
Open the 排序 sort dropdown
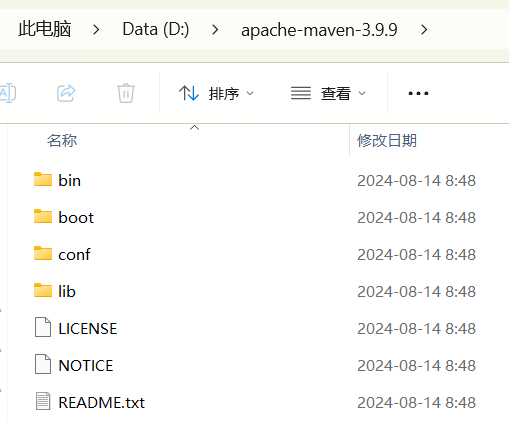(216, 93)
